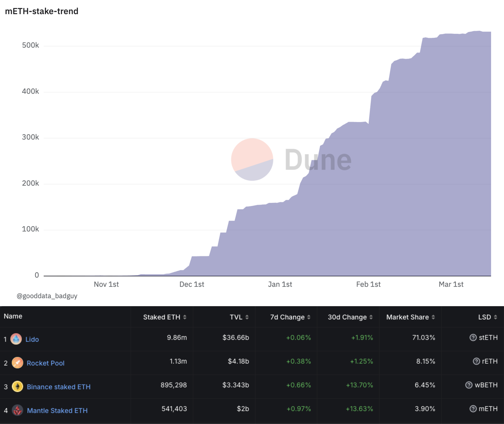
Task: Click the +13.70% 30d change value
Action: click(359, 385)
